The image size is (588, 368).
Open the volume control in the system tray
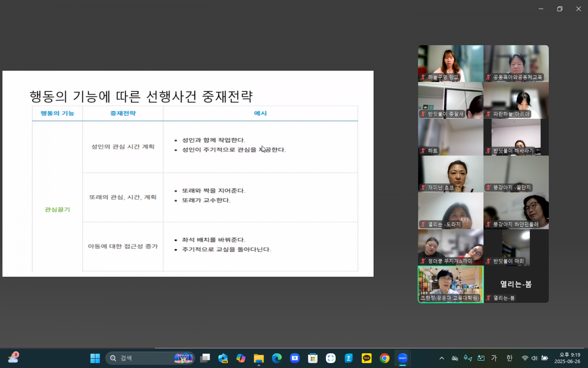[x=535, y=358]
